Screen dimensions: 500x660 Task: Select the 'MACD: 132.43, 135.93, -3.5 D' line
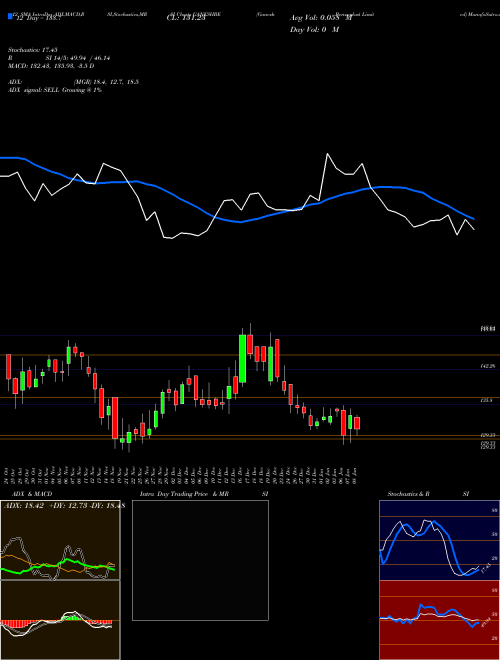coord(51,66)
